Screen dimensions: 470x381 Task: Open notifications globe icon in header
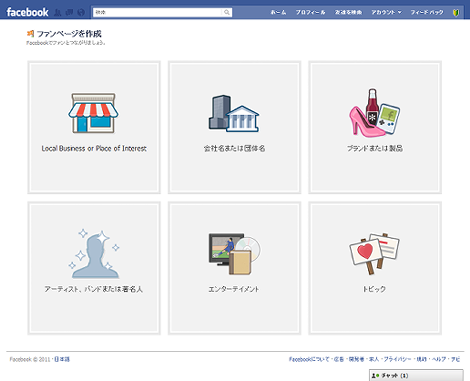pos(81,13)
